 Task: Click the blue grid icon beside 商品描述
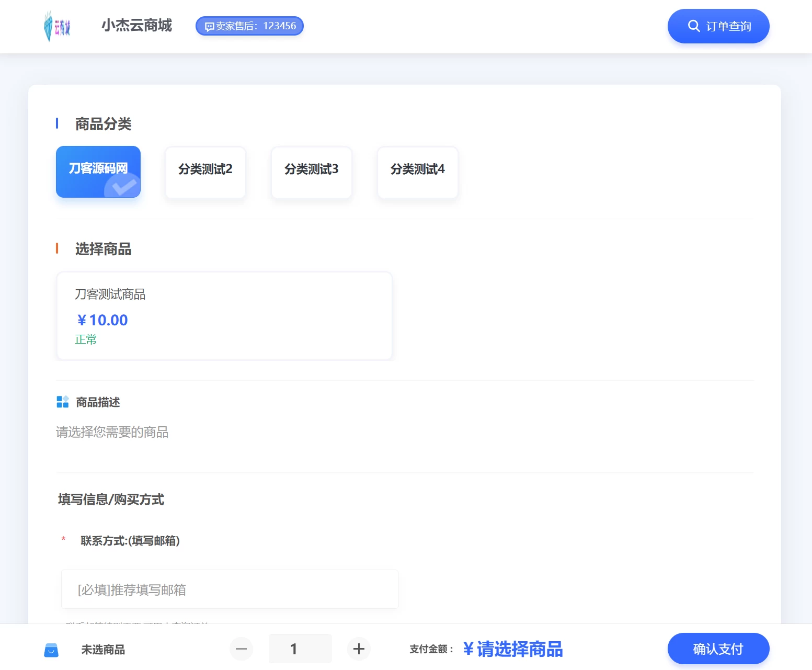(x=62, y=402)
